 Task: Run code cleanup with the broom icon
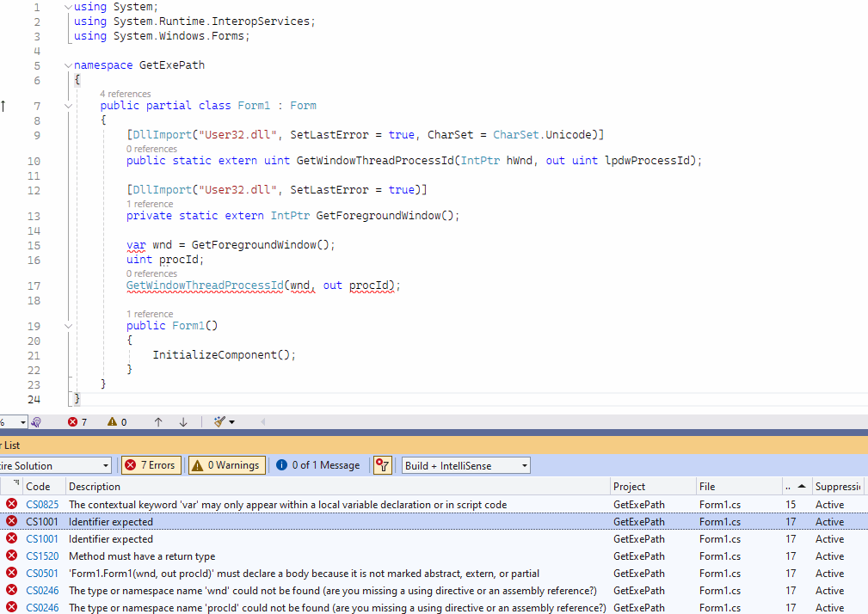(x=219, y=422)
